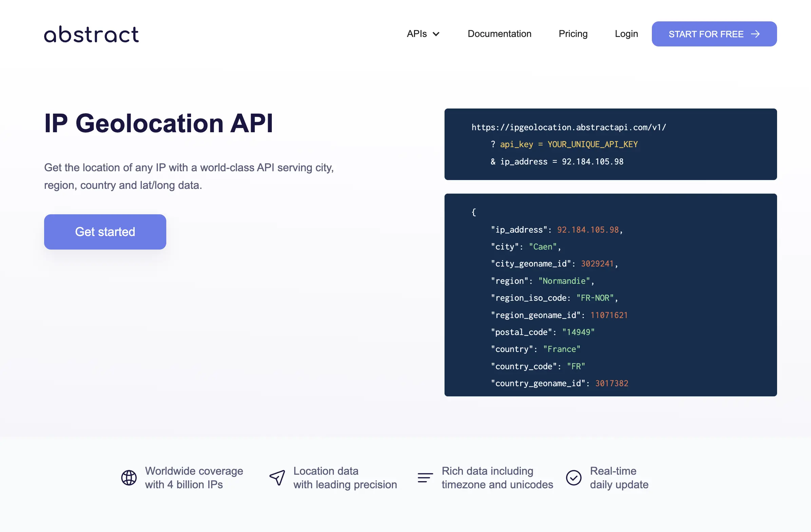The width and height of the screenshot is (811, 532).
Task: Select the JSON response code block
Action: pos(610,295)
